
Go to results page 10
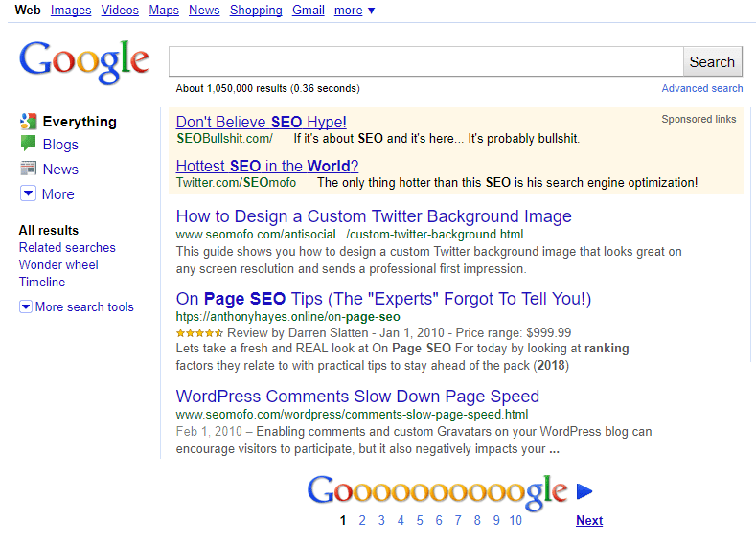click(515, 520)
